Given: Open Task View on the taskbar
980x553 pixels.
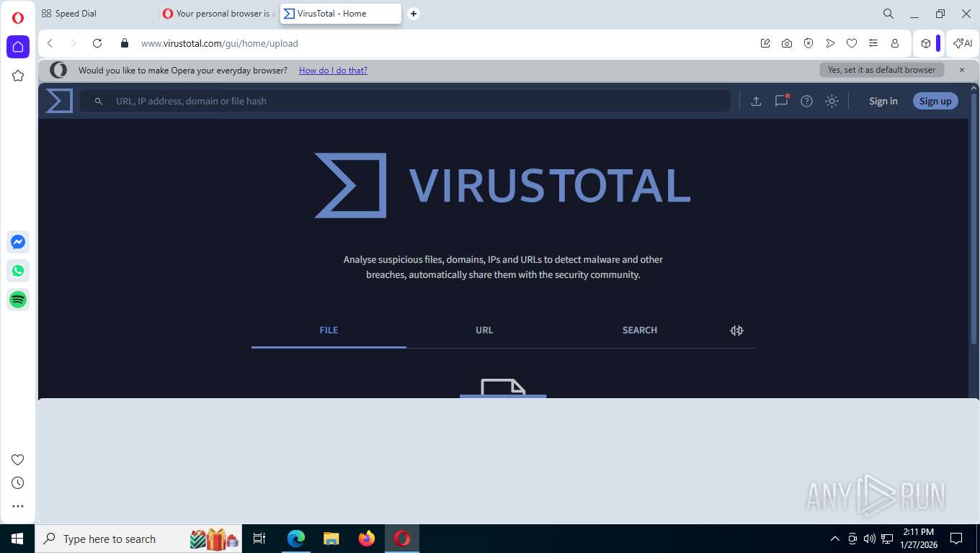Looking at the screenshot, I should (259, 539).
